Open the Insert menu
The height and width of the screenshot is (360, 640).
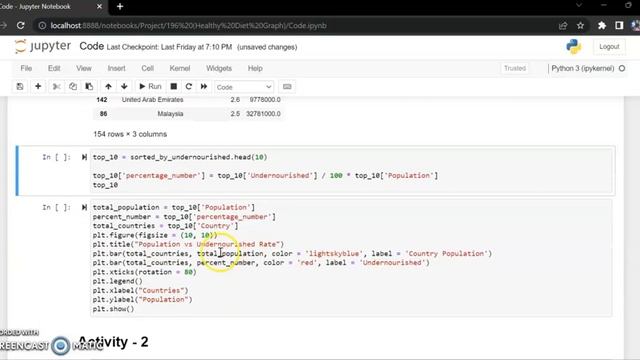[x=116, y=68]
